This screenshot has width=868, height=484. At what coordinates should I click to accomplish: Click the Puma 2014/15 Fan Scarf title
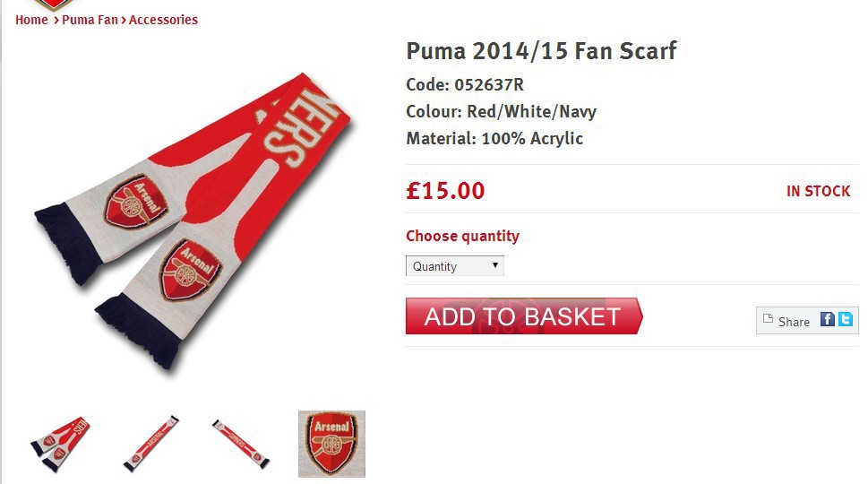click(x=541, y=50)
